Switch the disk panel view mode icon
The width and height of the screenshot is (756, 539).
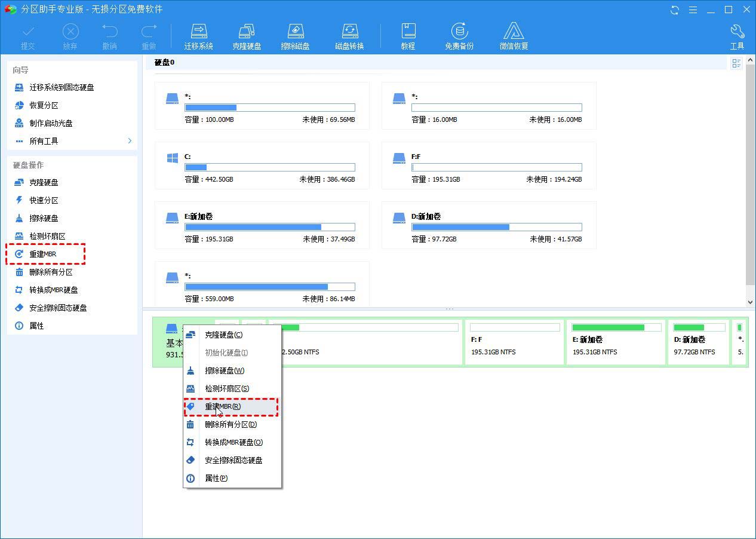(736, 63)
